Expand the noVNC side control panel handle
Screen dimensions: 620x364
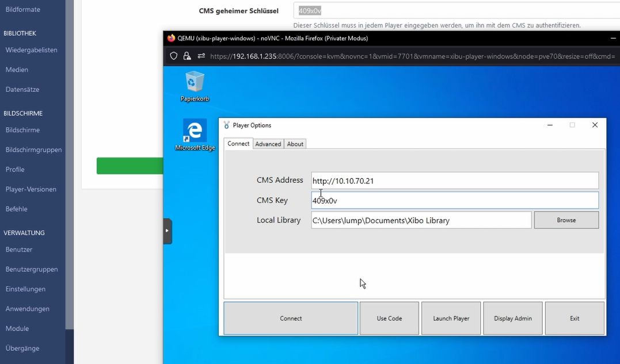[168, 231]
